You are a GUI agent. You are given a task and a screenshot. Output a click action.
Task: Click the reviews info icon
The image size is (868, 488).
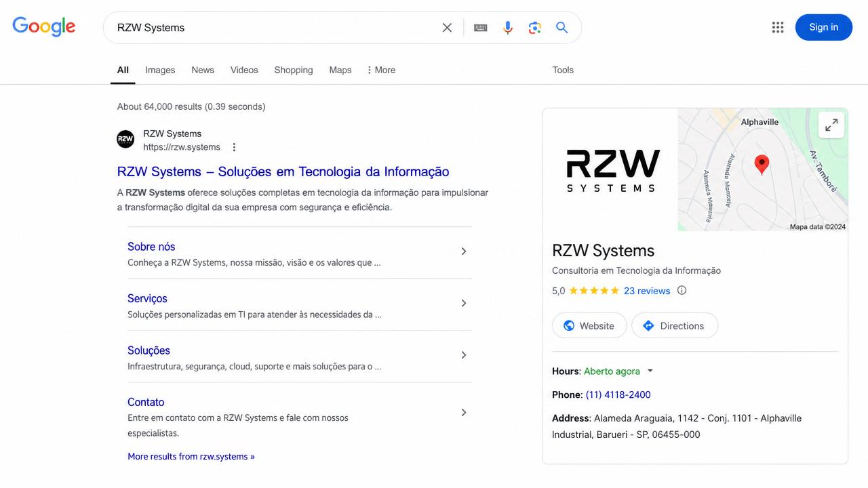click(682, 291)
